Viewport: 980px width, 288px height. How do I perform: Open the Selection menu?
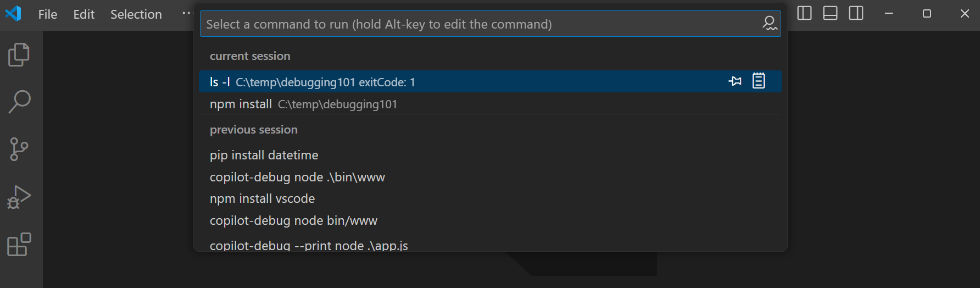point(136,14)
